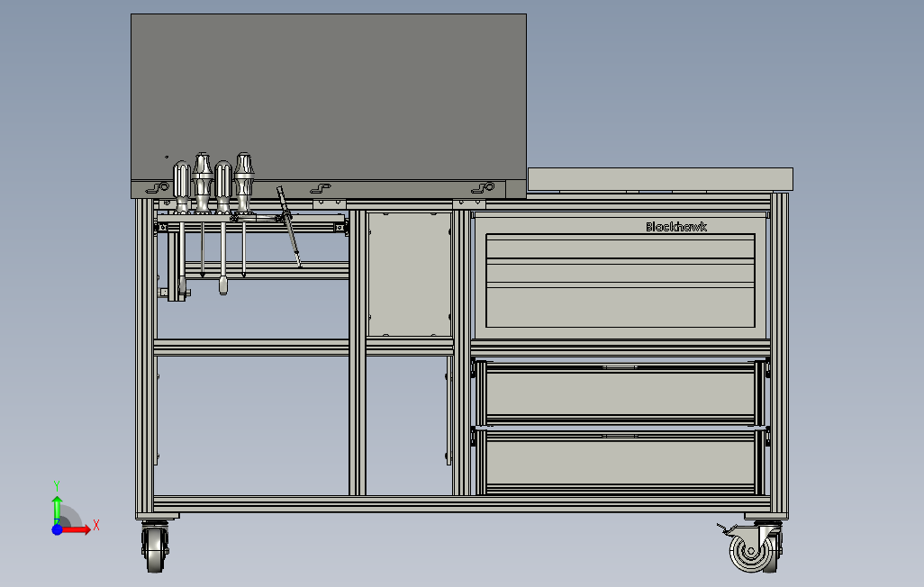Select the caster wheel without a brake

point(155,547)
